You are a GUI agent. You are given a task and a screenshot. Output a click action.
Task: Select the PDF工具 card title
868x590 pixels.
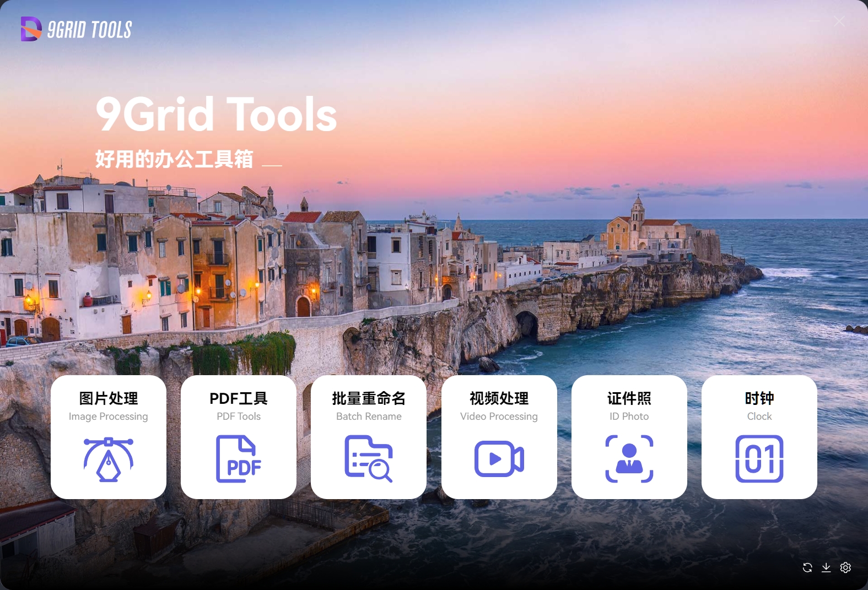(239, 398)
